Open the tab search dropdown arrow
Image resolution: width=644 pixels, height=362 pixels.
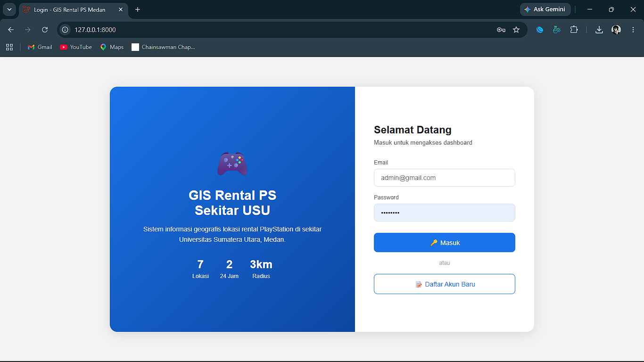click(9, 9)
